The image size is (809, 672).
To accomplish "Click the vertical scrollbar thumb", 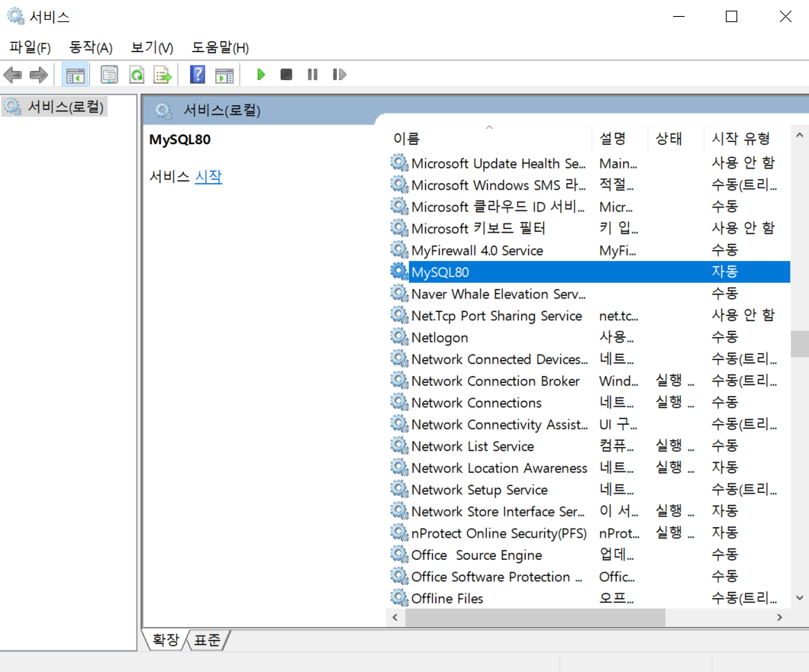I will [799, 344].
